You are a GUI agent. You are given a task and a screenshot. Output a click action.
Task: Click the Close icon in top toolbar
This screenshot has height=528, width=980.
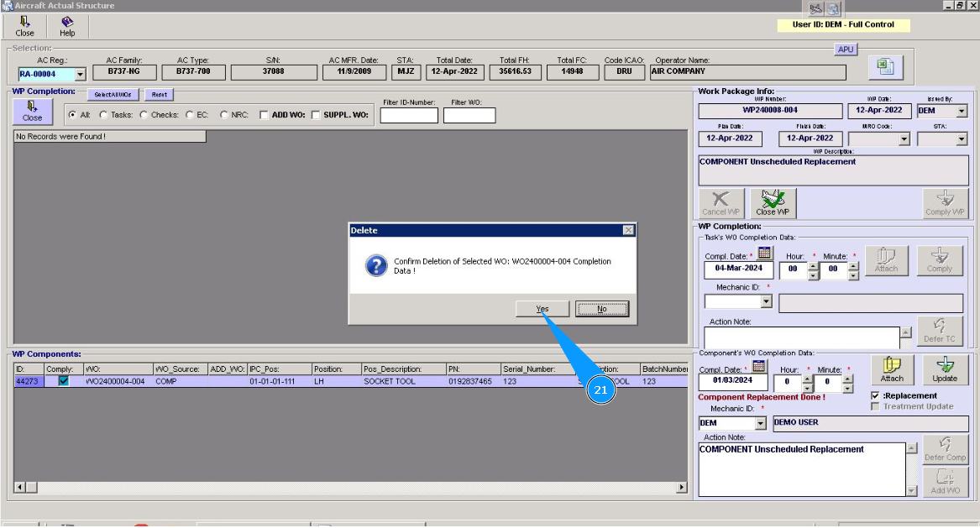24,26
